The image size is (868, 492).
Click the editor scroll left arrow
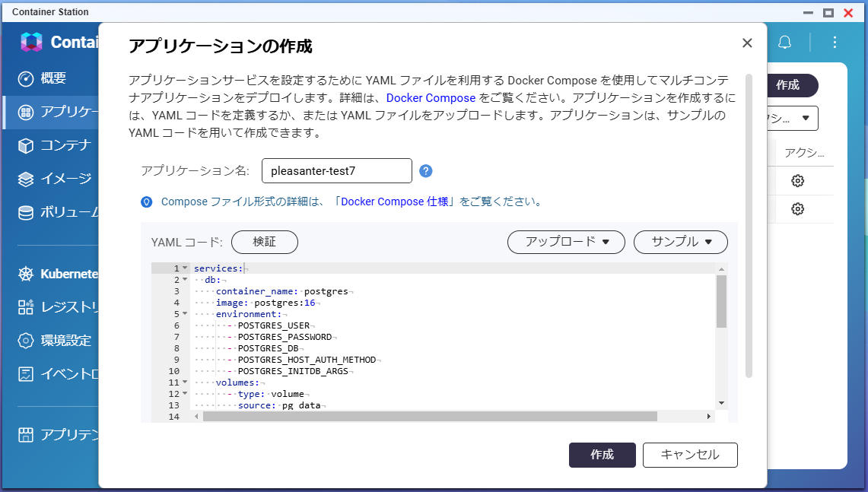click(x=196, y=416)
